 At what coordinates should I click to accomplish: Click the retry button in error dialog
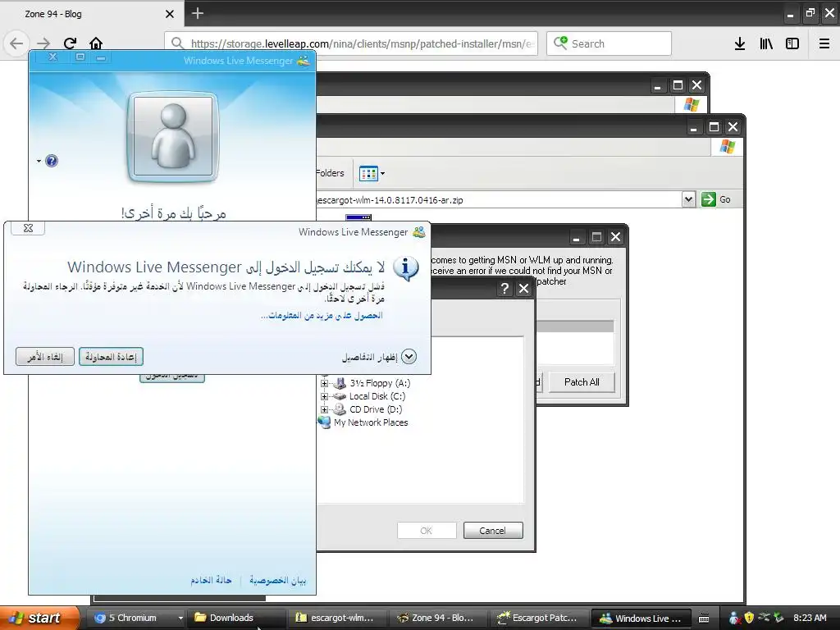pyautogui.click(x=111, y=357)
